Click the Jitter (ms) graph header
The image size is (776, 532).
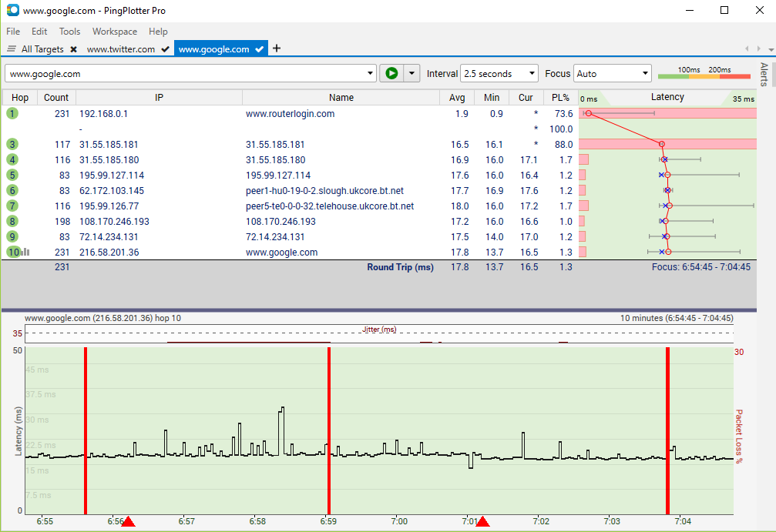(380, 329)
